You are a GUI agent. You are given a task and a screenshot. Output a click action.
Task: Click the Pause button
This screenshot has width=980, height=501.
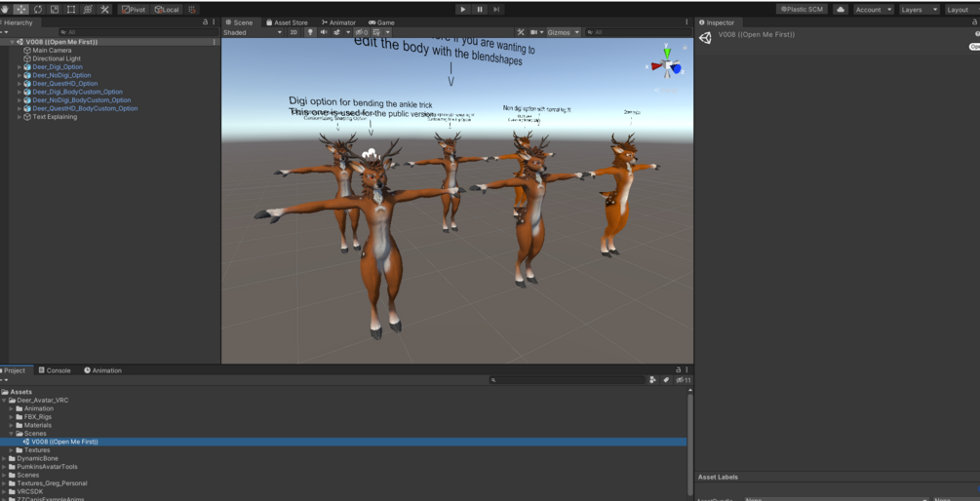480,10
